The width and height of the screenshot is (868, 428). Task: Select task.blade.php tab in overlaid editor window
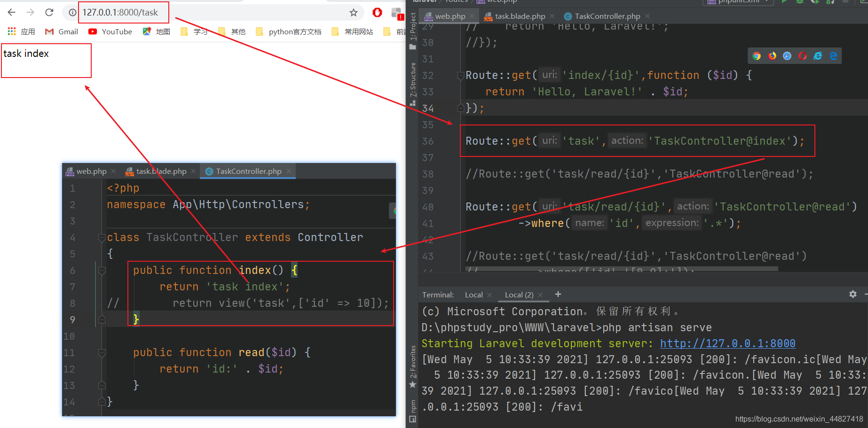(x=161, y=171)
